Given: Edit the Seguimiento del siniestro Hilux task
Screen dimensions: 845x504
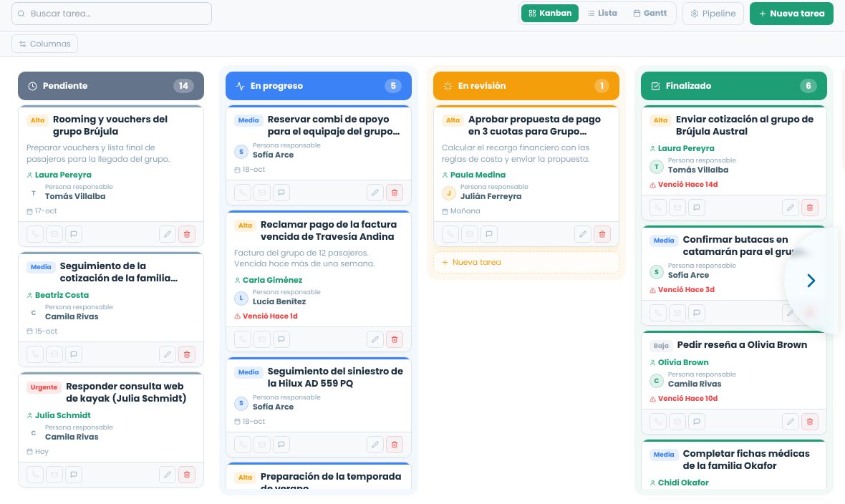Looking at the screenshot, I should (x=375, y=444).
